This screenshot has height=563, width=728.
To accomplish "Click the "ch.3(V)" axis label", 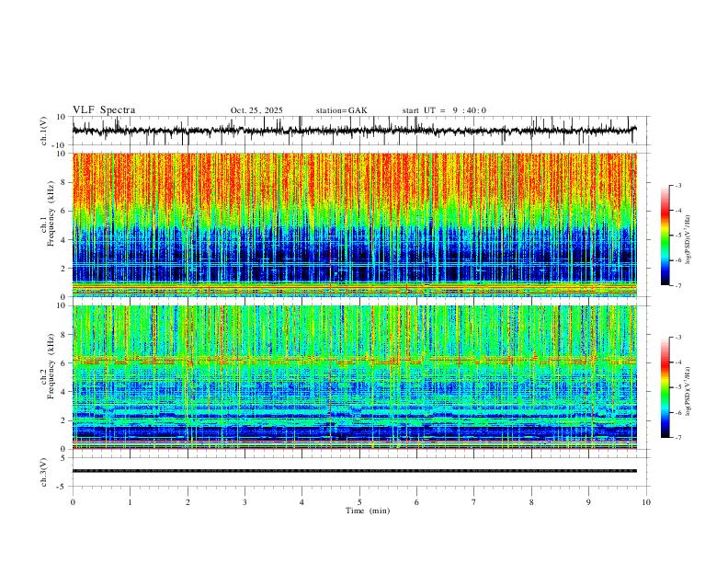I will point(44,472).
